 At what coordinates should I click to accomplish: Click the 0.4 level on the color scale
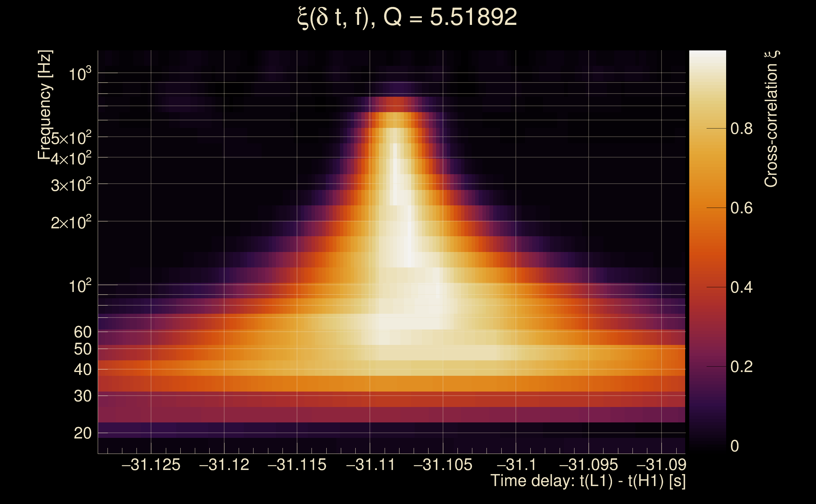pos(741,288)
